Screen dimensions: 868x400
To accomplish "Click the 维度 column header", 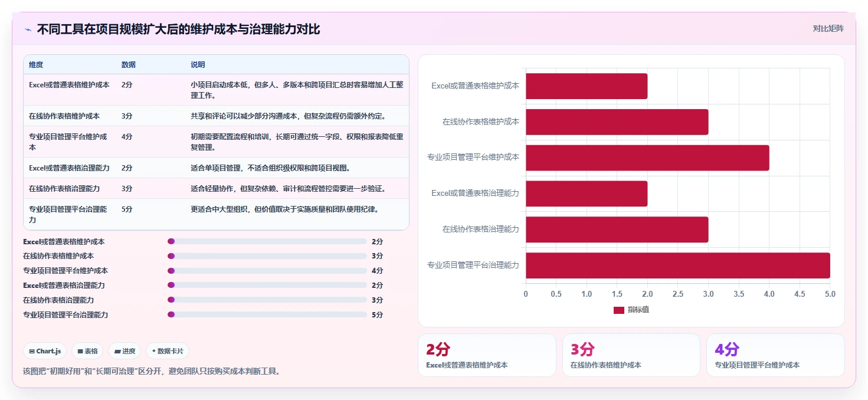I will coord(36,64).
